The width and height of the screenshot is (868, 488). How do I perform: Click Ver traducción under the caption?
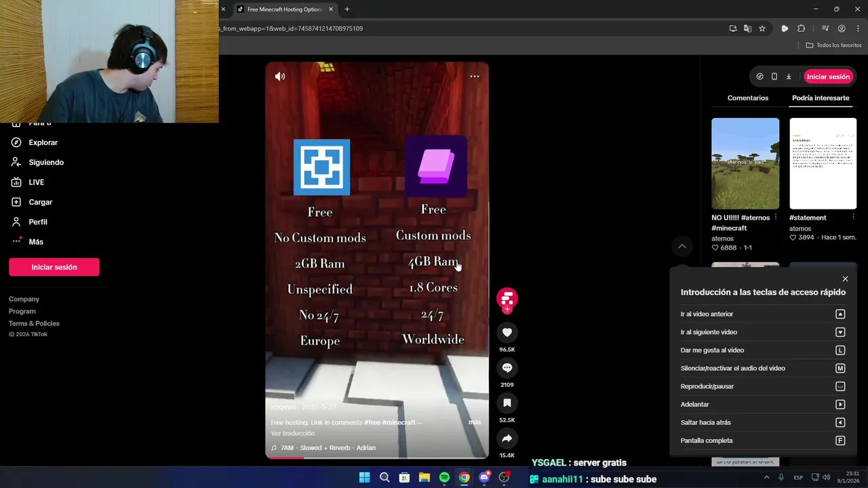(293, 433)
